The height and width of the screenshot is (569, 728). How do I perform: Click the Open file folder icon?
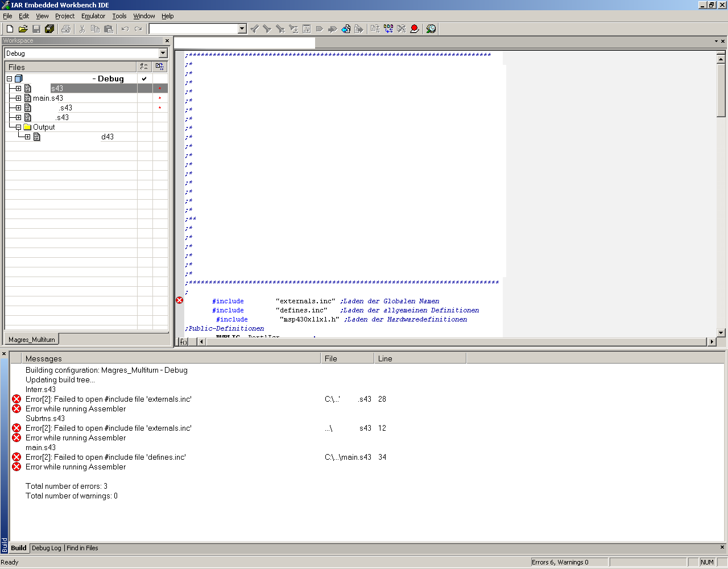pos(23,29)
